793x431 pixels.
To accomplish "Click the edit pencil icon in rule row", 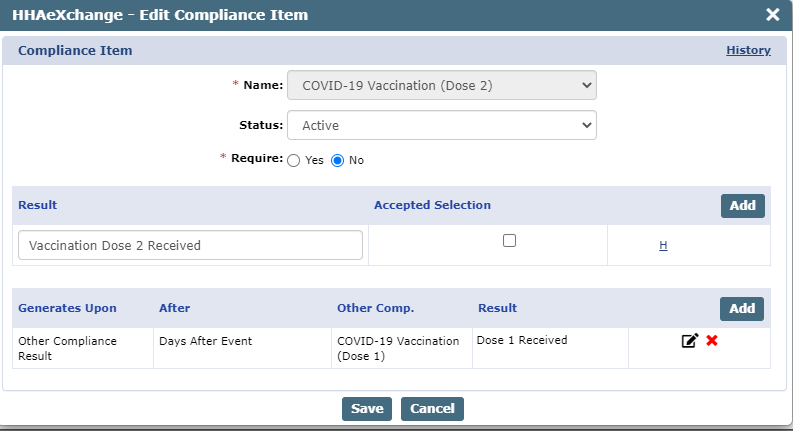I will click(689, 341).
